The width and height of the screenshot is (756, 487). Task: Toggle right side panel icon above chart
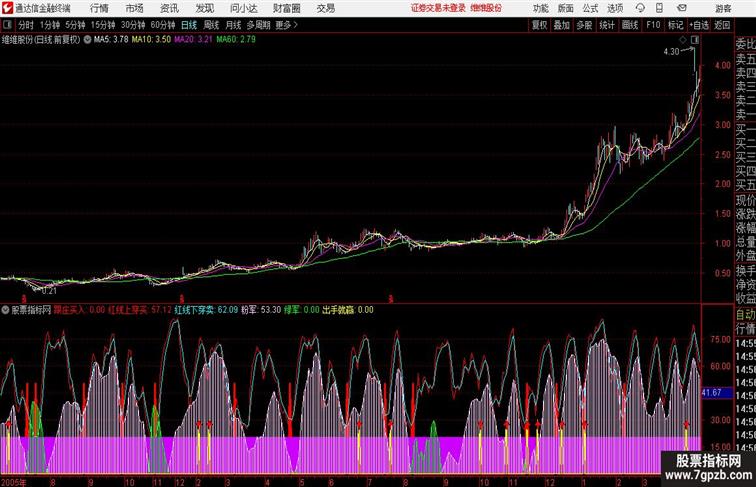(x=695, y=40)
